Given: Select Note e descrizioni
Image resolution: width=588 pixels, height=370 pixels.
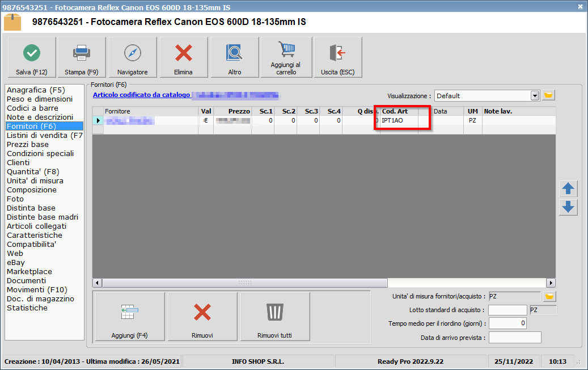Looking at the screenshot, I should click(x=40, y=117).
